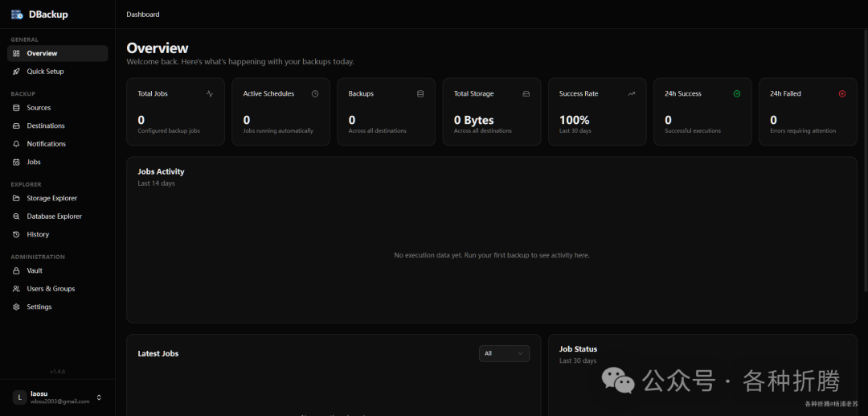The width and height of the screenshot is (868, 416).
Task: Open the Jobs page
Action: point(58,163)
